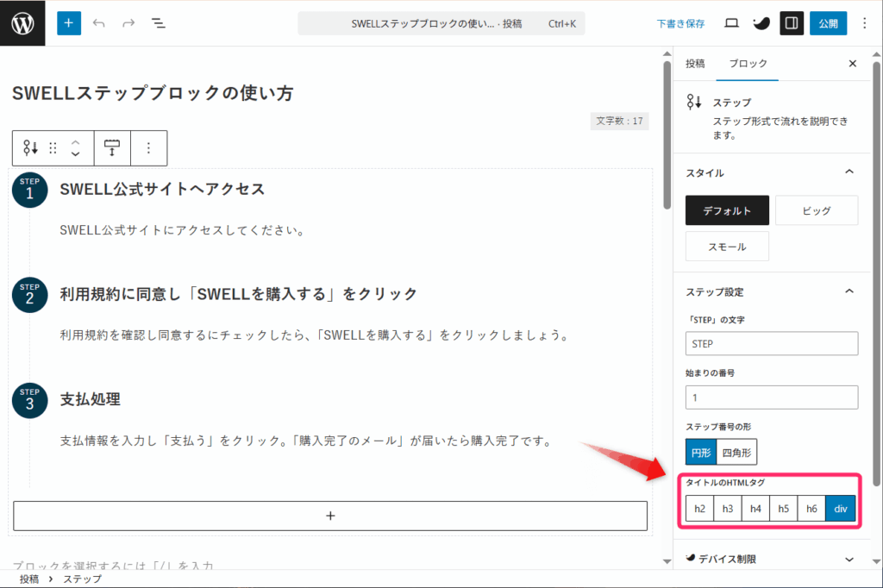Collapse the スタイル panel section
The width and height of the screenshot is (883, 588).
tap(849, 172)
